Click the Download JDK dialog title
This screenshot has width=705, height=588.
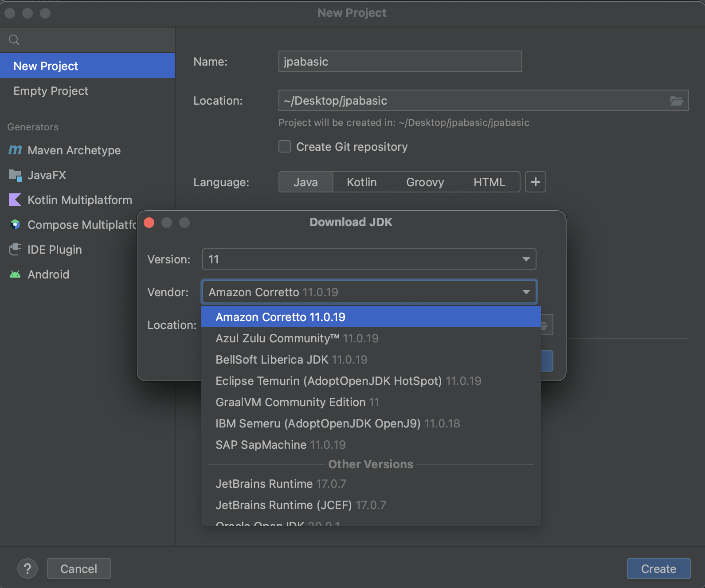351,222
